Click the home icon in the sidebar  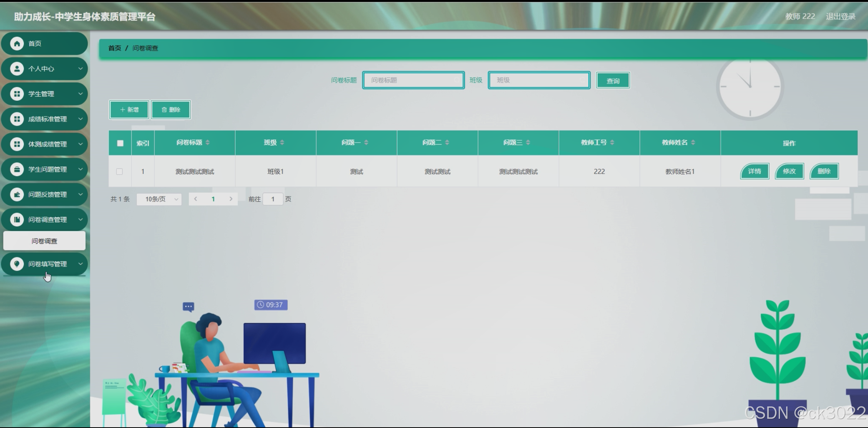(x=17, y=43)
